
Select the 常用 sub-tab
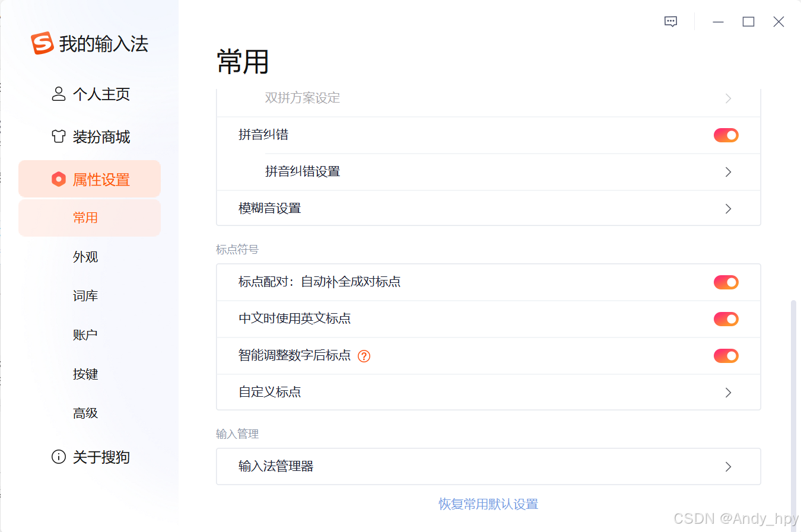click(90, 218)
